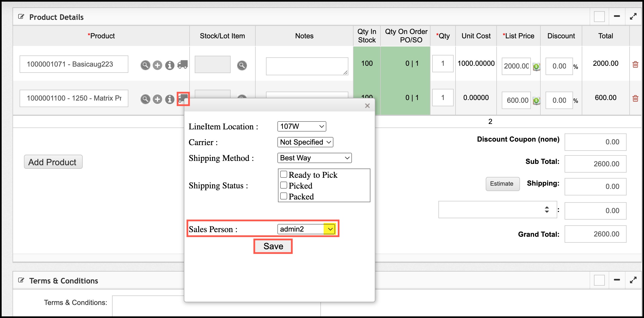Open the Shipping Method Best Way dropdown
This screenshot has width=644, height=318.
click(314, 158)
